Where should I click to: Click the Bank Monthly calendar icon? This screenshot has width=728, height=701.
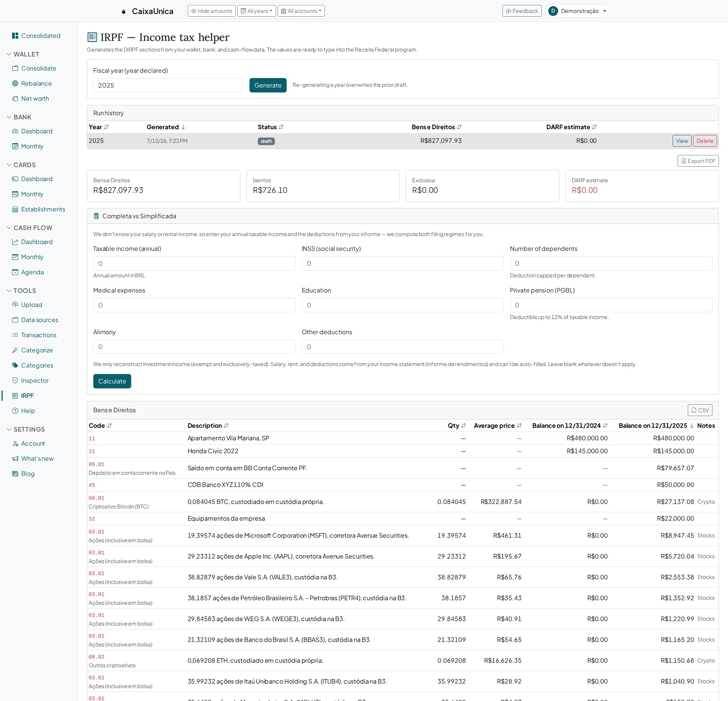15,146
